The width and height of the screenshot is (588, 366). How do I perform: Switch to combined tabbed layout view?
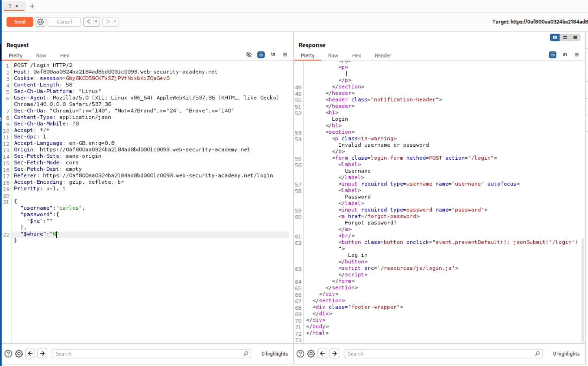click(575, 37)
